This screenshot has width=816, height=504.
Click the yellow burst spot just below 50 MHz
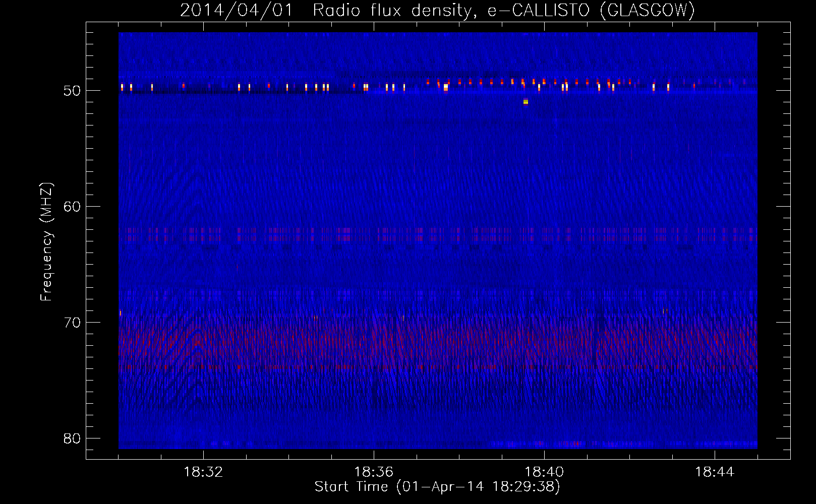[x=526, y=102]
